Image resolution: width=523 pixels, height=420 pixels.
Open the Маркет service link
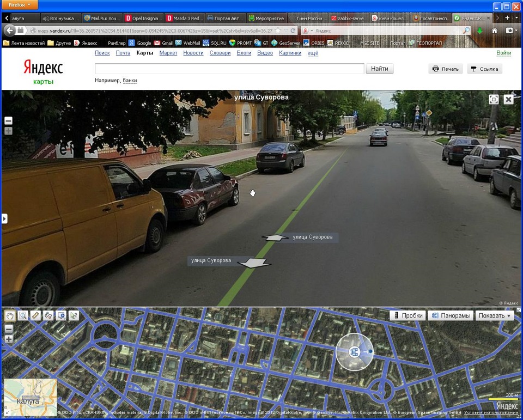pyautogui.click(x=168, y=53)
